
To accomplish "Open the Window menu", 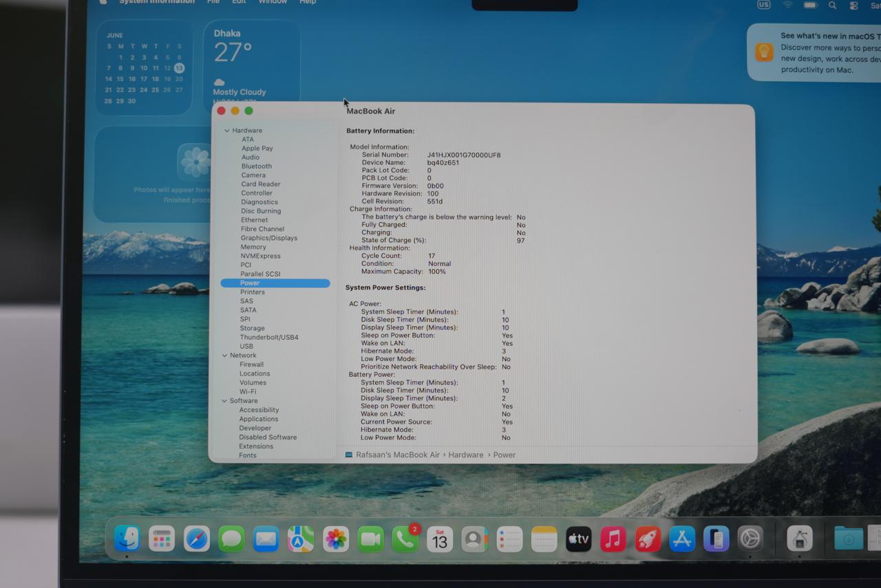I will 273,2.
